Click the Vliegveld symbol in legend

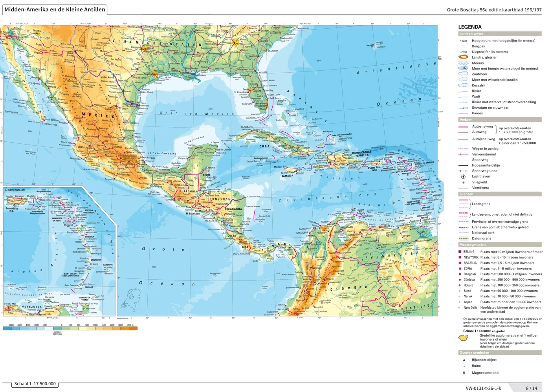point(463,182)
